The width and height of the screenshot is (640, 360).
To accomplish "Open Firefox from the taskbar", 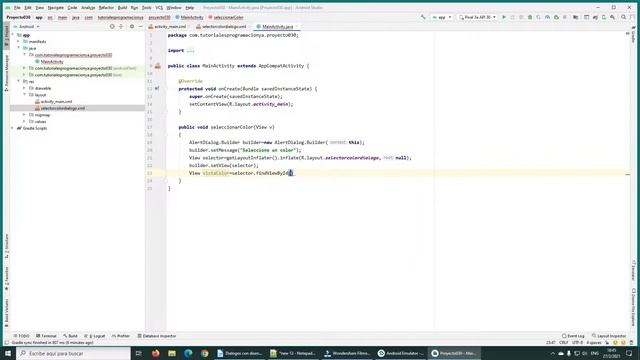I will click(156, 353).
